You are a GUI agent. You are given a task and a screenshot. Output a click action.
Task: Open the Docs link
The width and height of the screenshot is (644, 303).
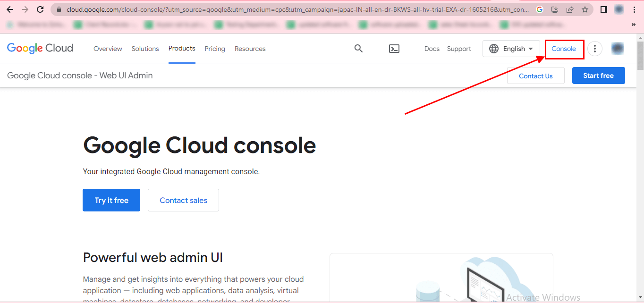tap(432, 49)
